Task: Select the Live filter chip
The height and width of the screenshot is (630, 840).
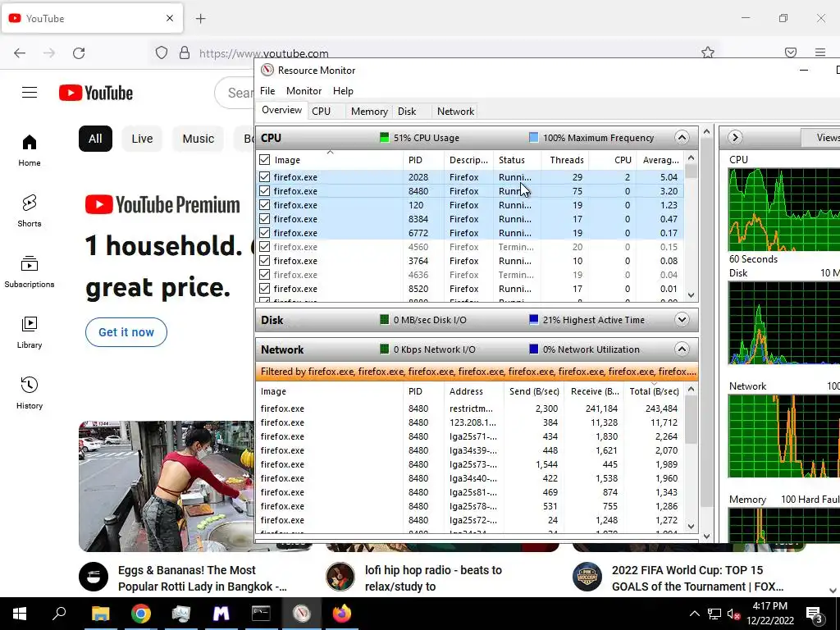Action: (142, 139)
